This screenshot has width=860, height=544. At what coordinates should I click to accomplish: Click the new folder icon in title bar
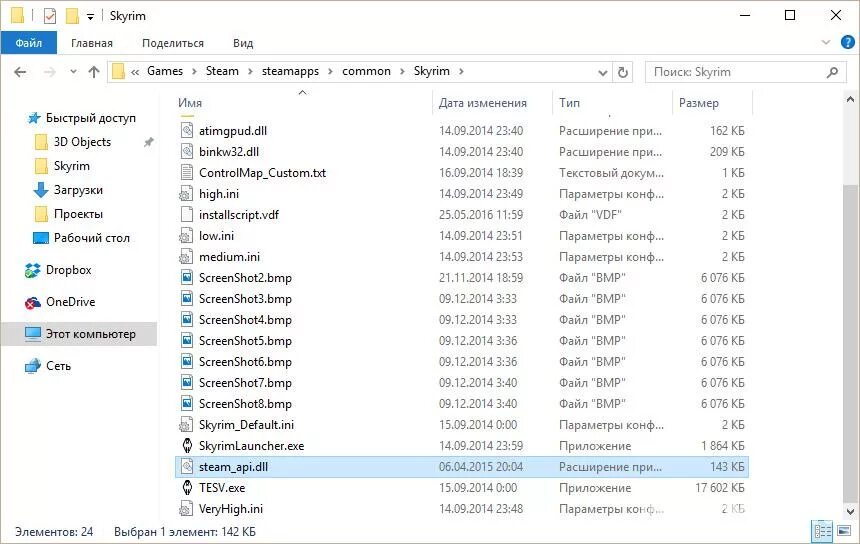[x=72, y=15]
